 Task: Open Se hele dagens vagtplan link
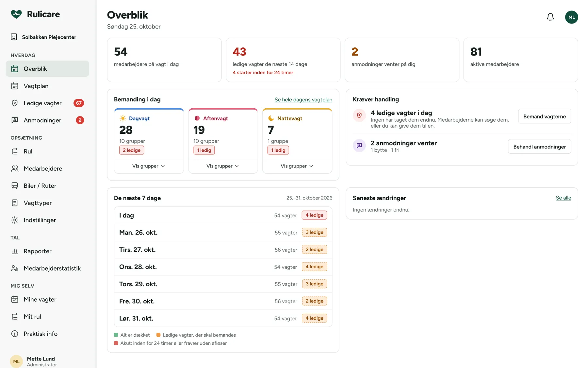[x=303, y=99]
